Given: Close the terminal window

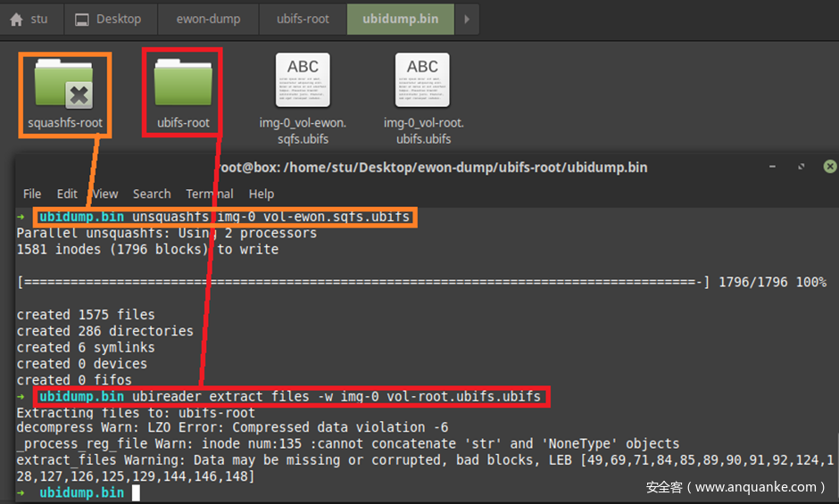Looking at the screenshot, I should tap(829, 167).
